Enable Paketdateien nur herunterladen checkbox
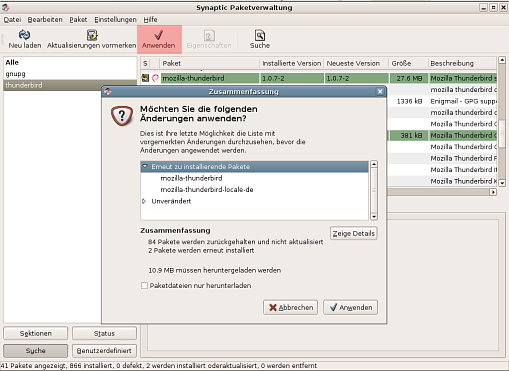Viewport: 509px width, 371px height. point(144,286)
